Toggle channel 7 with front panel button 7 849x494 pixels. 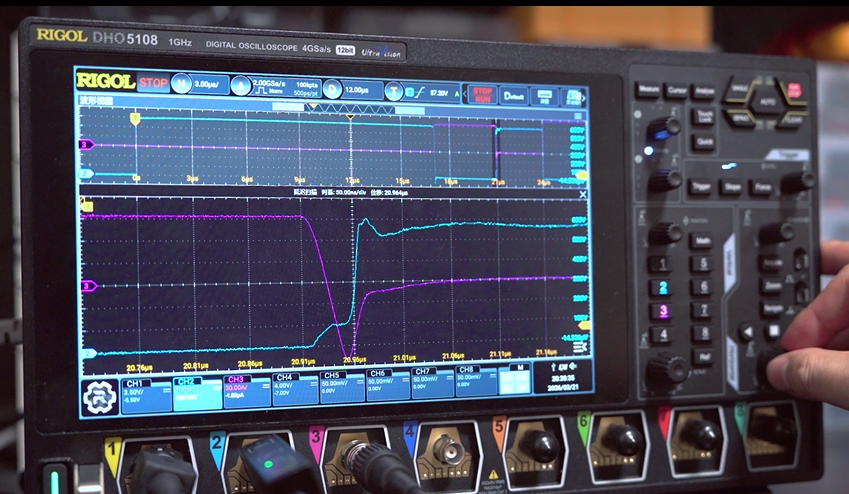pos(703,310)
